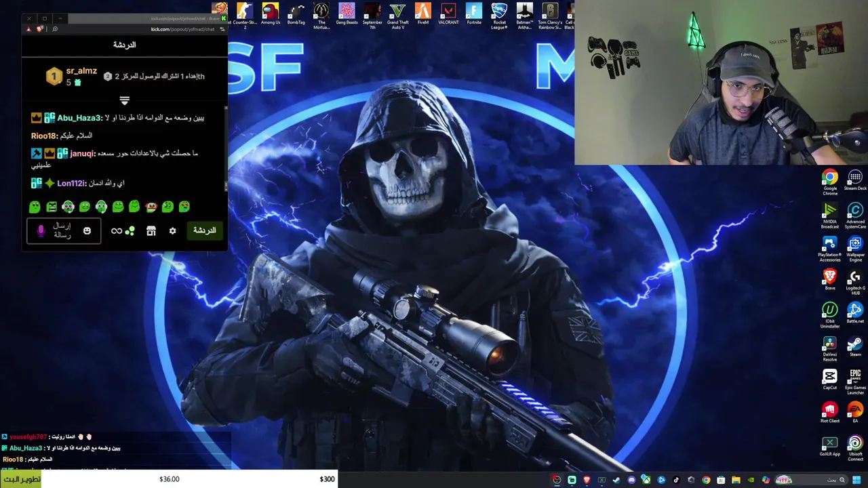Expand the leaderboard collapse arrow in chat
The width and height of the screenshot is (868, 488).
pyautogui.click(x=124, y=100)
